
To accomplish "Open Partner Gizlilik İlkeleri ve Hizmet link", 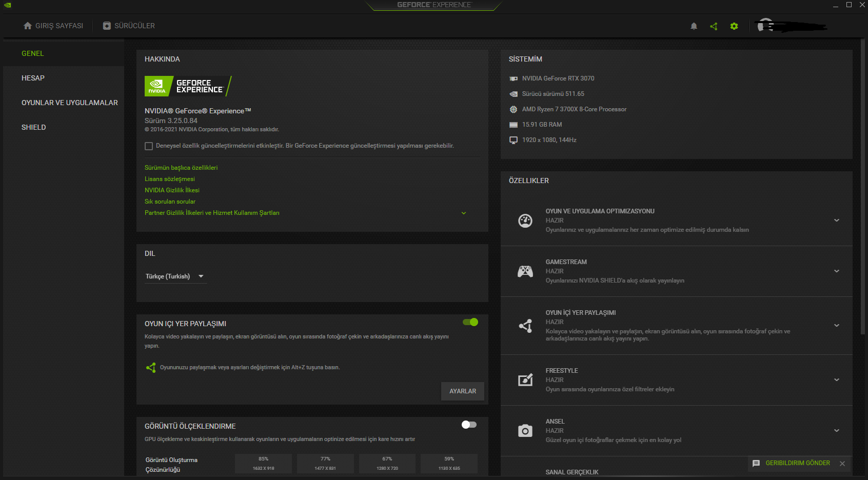I will tap(212, 213).
